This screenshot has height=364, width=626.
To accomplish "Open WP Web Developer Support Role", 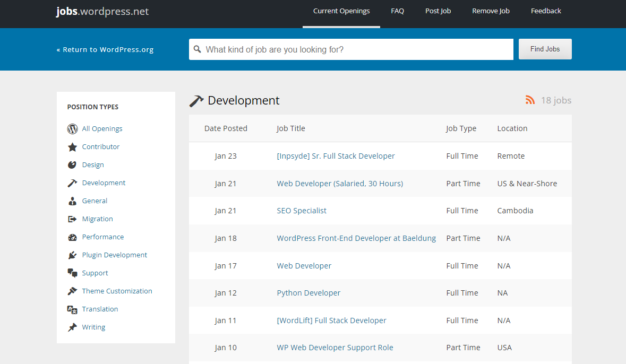I will pos(335,348).
